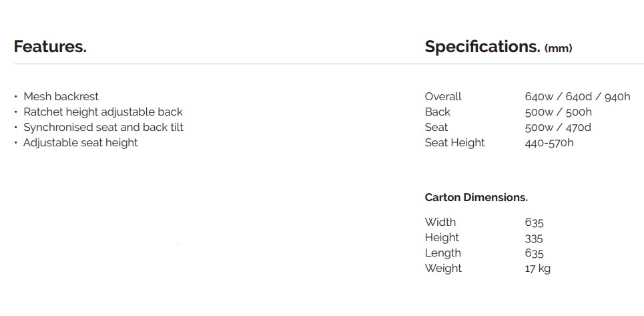
Task: Click the Features heading
Action: (50, 47)
